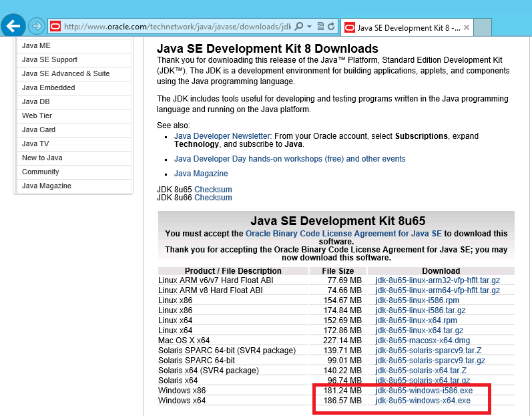Viewport: 532px width, 416px height.
Task: Click the browser Forward arrow button
Action: [36, 26]
